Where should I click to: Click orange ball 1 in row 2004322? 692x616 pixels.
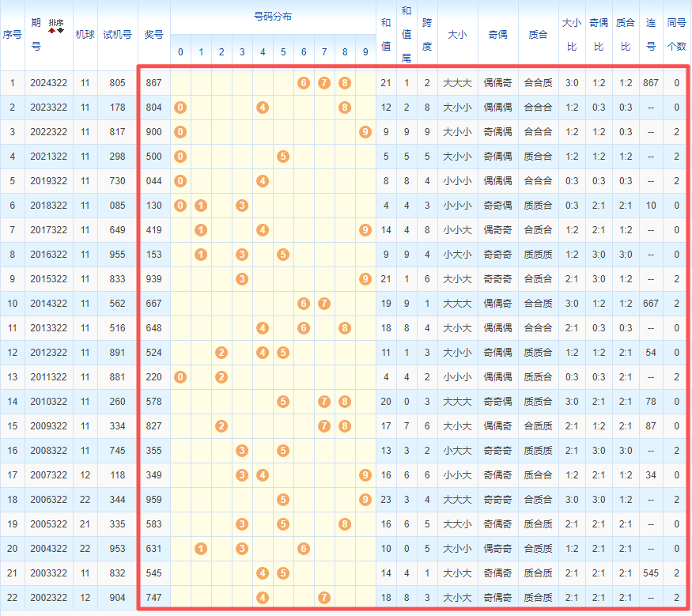tap(201, 549)
